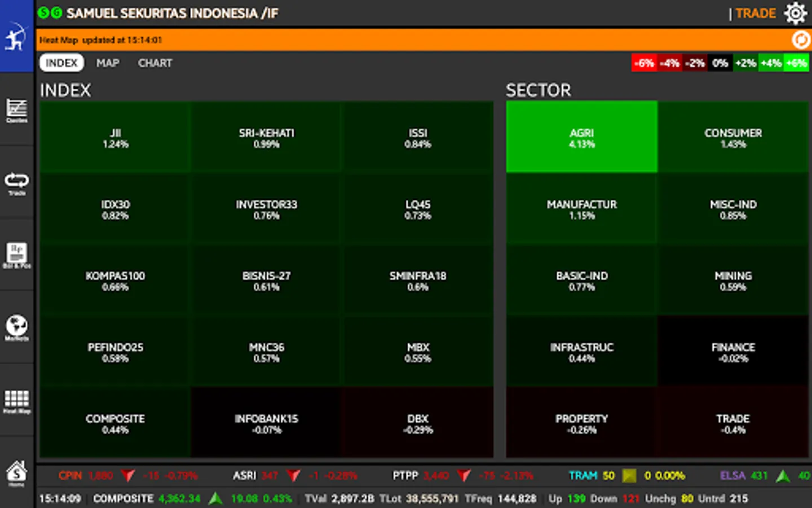This screenshot has width=812, height=508.
Task: Open the LQ45 index tile
Action: tap(418, 208)
